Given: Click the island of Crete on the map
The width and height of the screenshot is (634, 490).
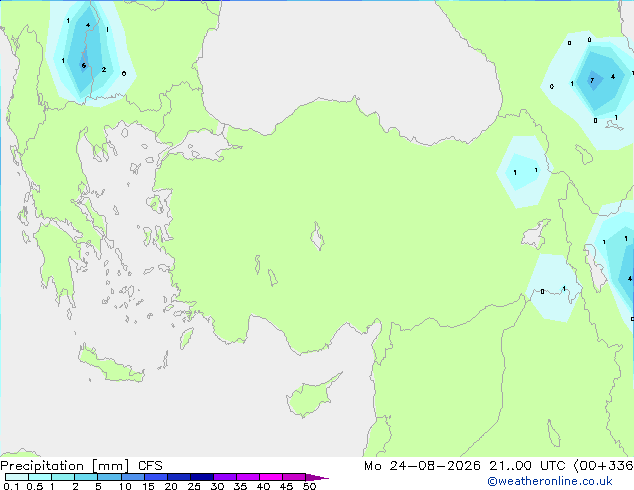Looking at the screenshot, I should 110,364.
